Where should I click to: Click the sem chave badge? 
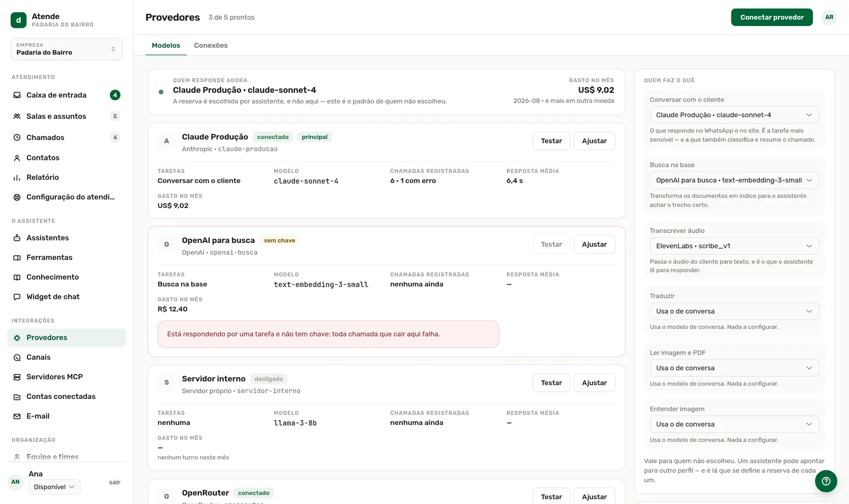(x=280, y=240)
